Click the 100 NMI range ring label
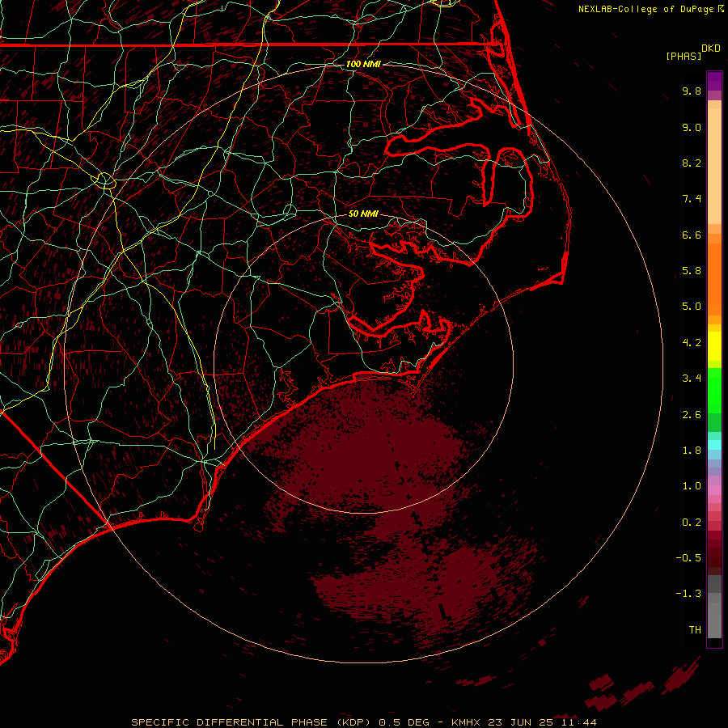This screenshot has width=728, height=728. pyautogui.click(x=363, y=64)
